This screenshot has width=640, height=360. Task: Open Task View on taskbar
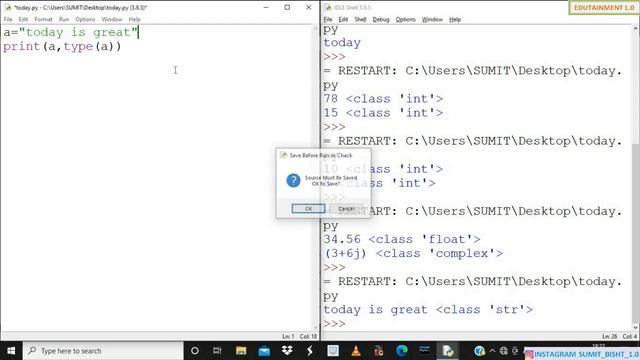point(217,351)
